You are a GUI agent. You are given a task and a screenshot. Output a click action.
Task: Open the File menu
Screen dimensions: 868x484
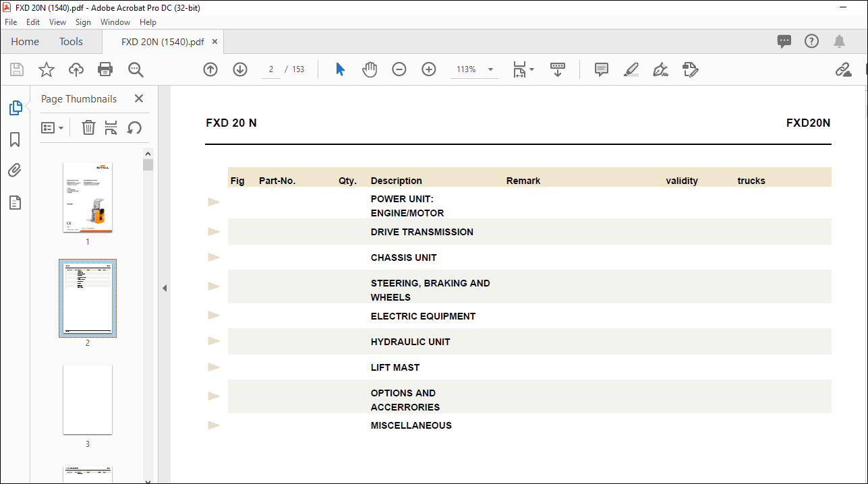(x=11, y=22)
